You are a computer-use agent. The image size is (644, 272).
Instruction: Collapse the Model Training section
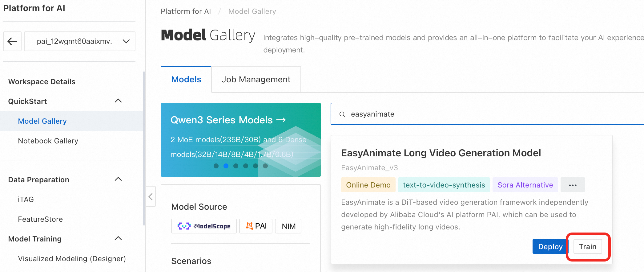click(118, 239)
